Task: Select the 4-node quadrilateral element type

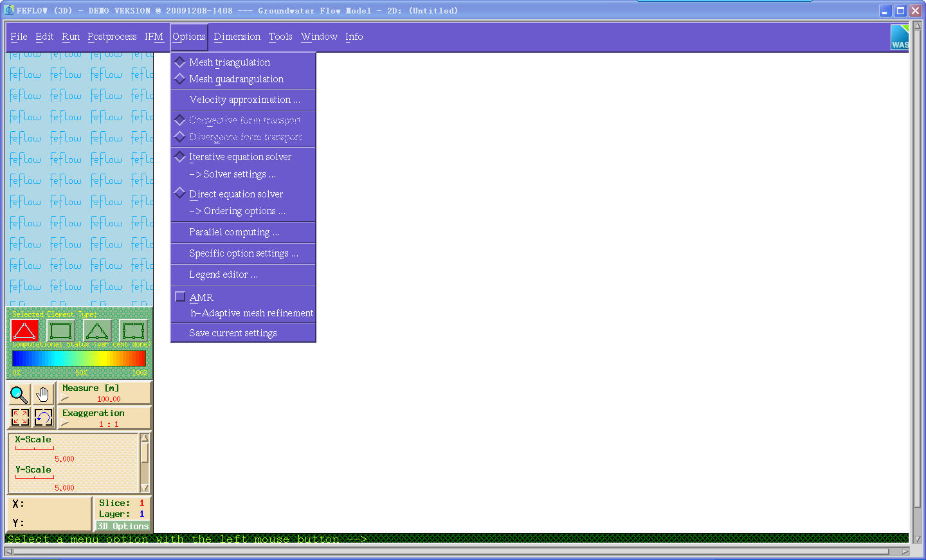Action: click(x=61, y=330)
